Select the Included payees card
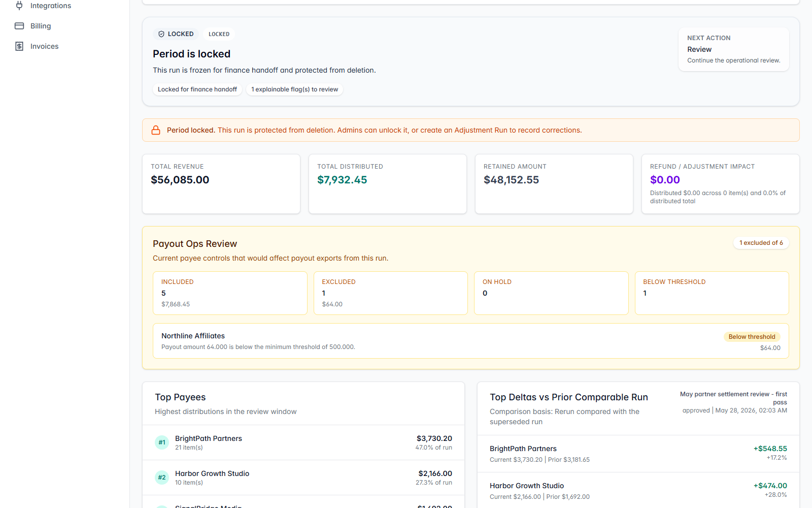Viewport: 812px width, 508px height. pos(230,293)
